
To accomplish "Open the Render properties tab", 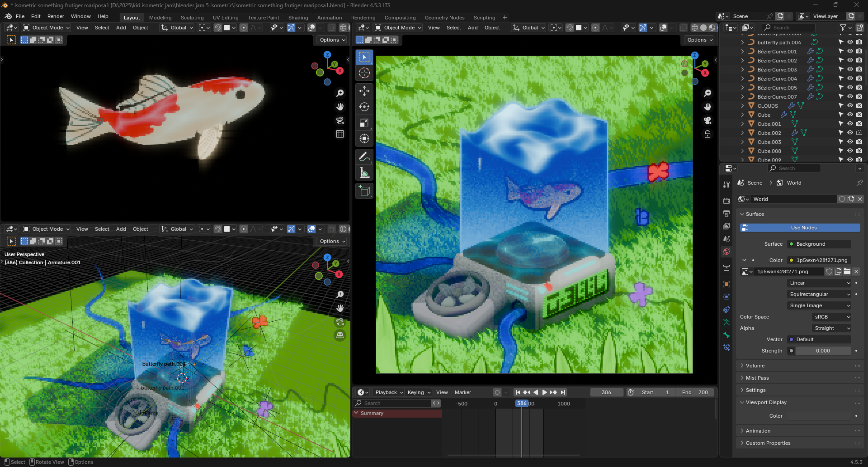I will point(726,200).
